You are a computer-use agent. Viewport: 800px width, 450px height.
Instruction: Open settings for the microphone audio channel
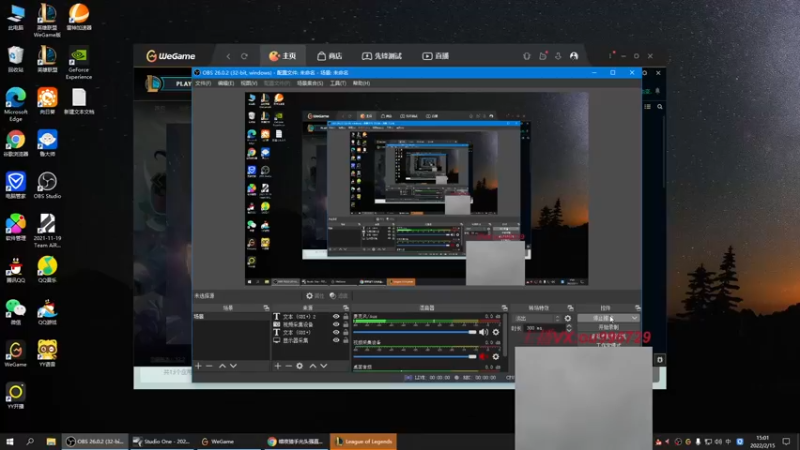(495, 332)
